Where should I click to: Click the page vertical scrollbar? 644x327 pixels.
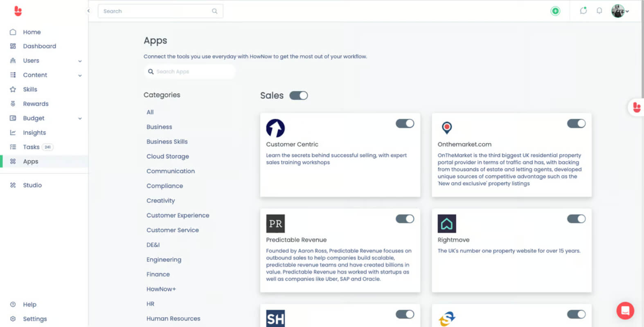point(642,49)
